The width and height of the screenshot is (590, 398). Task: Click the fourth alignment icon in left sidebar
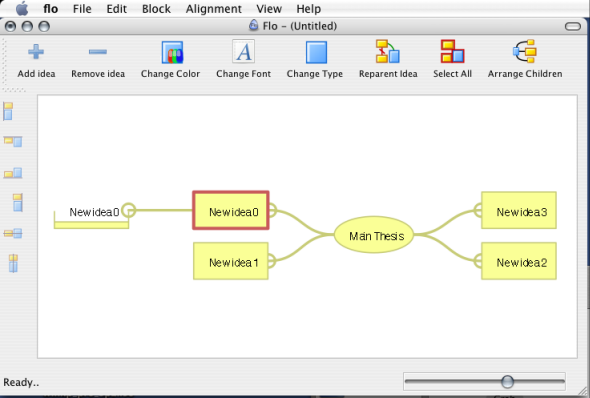coord(17,202)
